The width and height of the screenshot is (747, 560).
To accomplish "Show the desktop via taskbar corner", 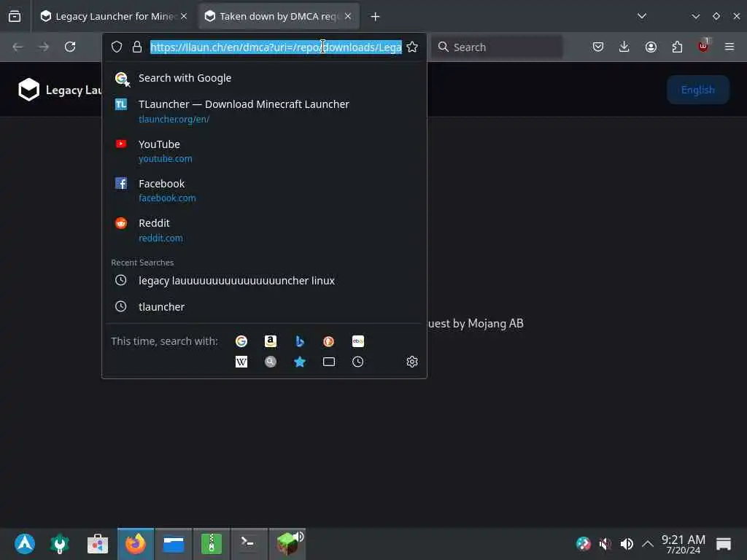I will (x=724, y=544).
